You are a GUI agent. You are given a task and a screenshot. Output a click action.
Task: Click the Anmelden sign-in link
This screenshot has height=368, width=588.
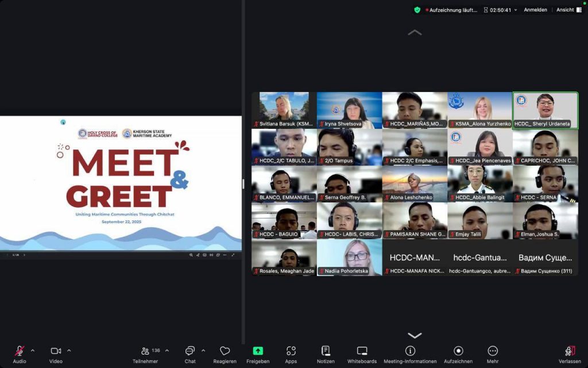tap(535, 10)
